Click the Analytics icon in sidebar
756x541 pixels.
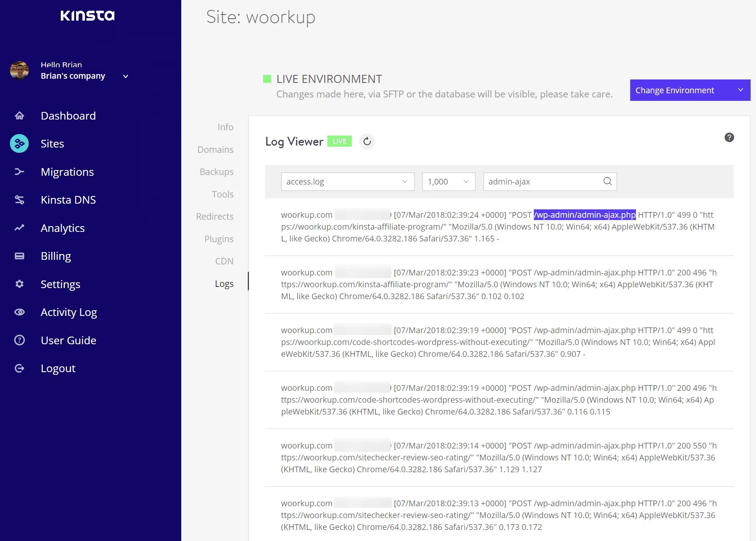point(20,228)
